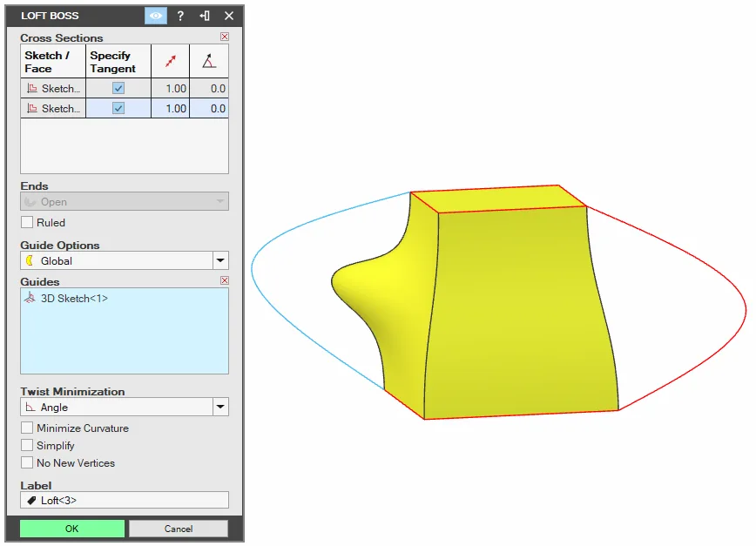Edit second row tangent angle 0.0

[x=209, y=109]
